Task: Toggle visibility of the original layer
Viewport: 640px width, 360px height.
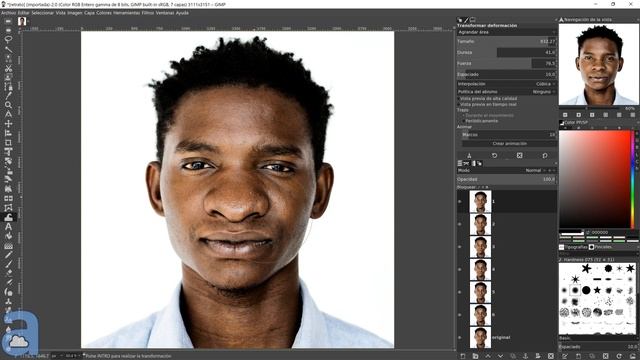Action: click(x=460, y=338)
